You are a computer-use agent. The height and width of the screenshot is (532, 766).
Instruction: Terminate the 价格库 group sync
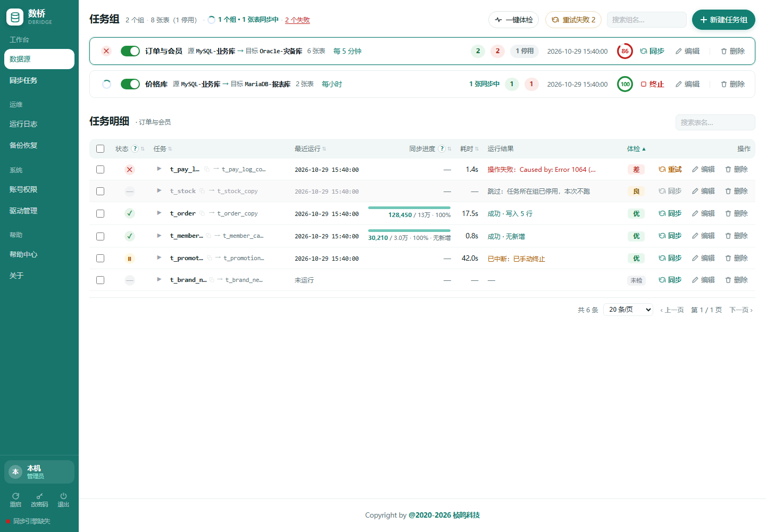(x=653, y=84)
